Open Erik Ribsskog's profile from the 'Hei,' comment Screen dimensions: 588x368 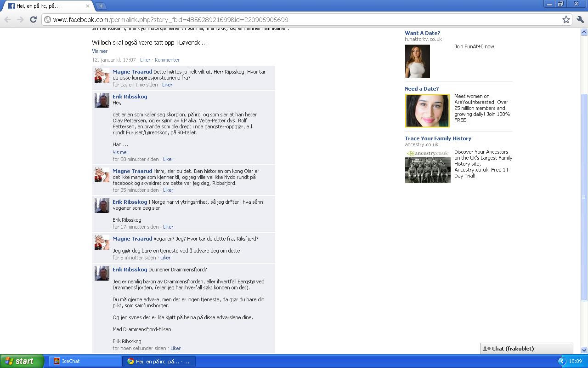[130, 97]
